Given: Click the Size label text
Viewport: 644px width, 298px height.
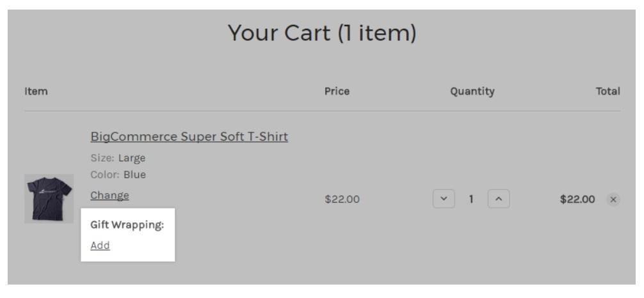Looking at the screenshot, I should [x=101, y=158].
